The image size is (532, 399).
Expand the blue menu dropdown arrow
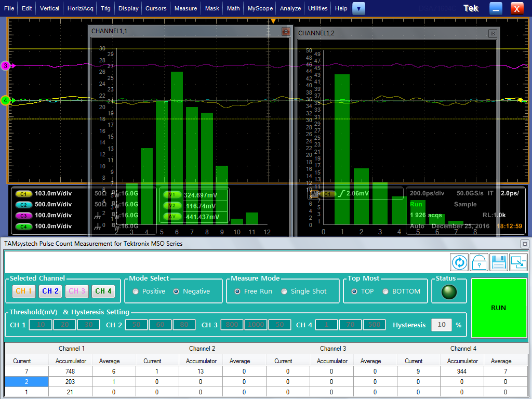coord(358,8)
